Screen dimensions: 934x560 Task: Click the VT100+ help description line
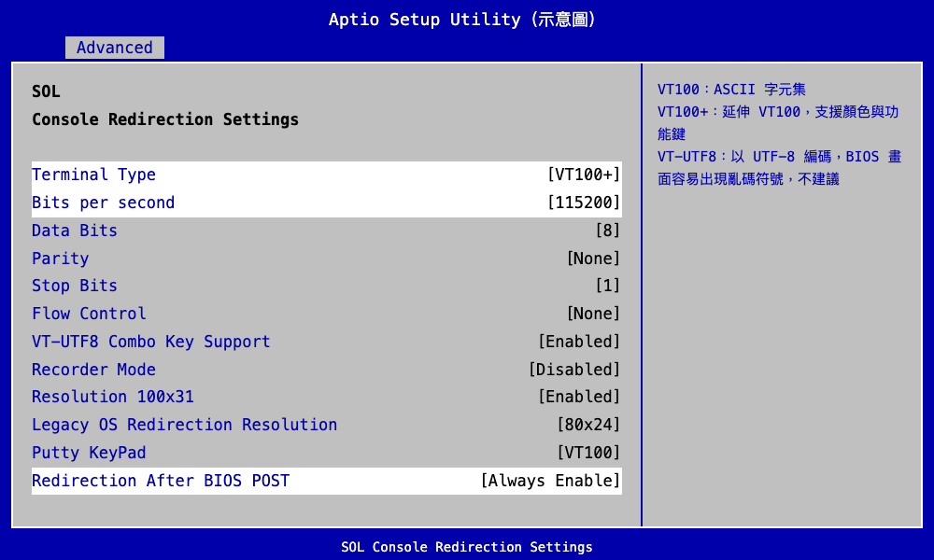778,123
